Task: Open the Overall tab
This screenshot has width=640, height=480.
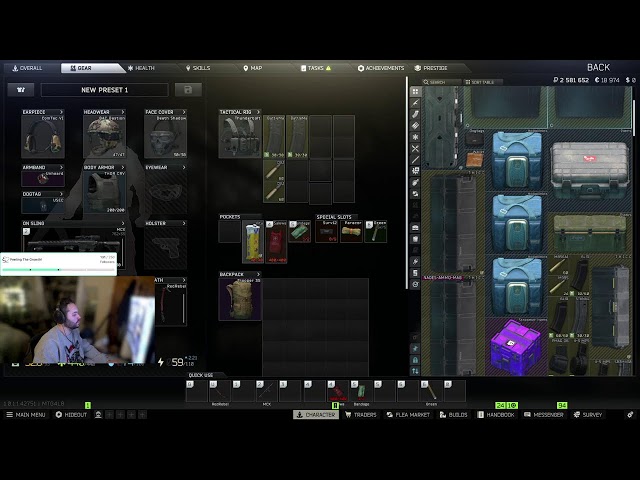Action: (x=28, y=68)
